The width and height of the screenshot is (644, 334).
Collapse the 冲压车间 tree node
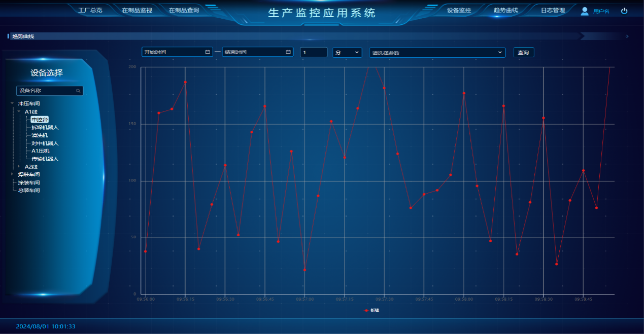coord(12,104)
